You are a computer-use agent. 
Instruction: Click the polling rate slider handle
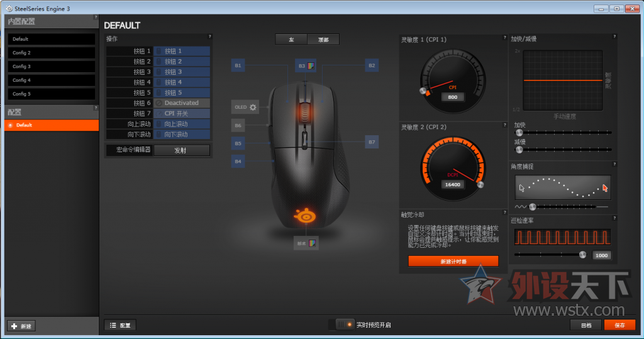[583, 255]
